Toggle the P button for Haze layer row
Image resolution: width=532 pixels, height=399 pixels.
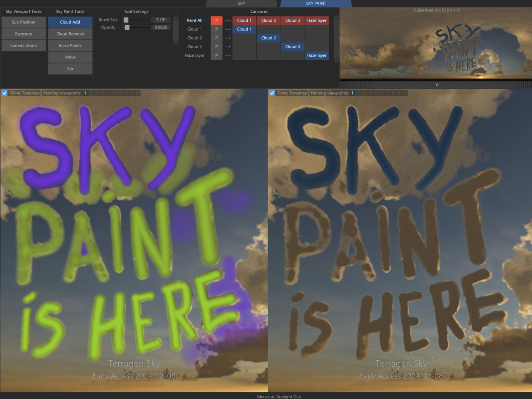coord(216,55)
